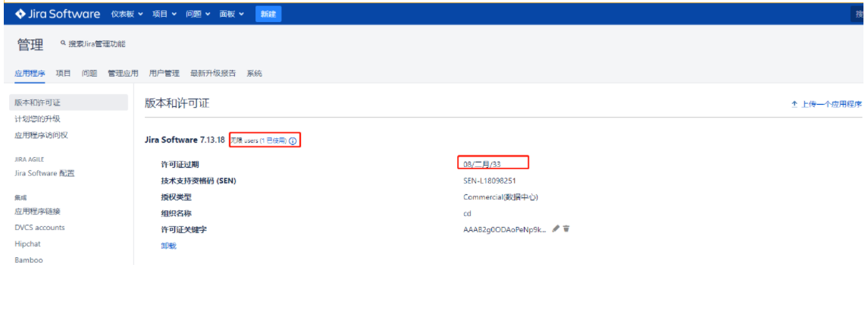
Task: Click the organization name value cd
Action: 467,213
